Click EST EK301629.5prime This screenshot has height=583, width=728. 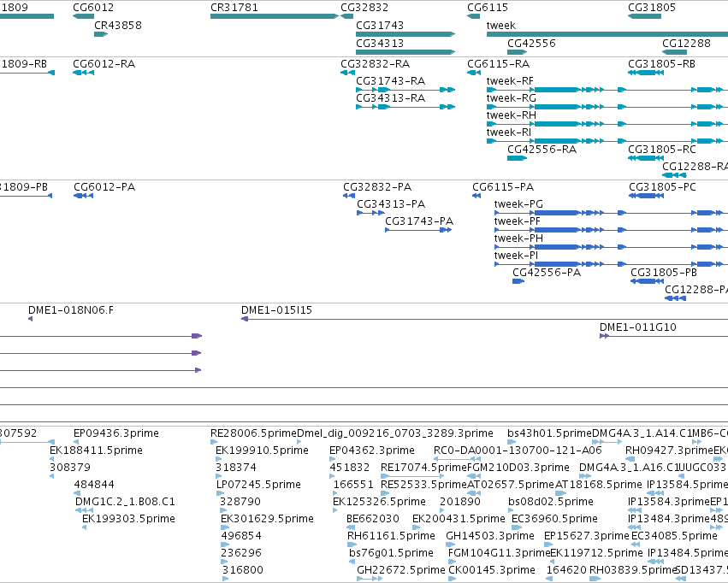pos(225,527)
